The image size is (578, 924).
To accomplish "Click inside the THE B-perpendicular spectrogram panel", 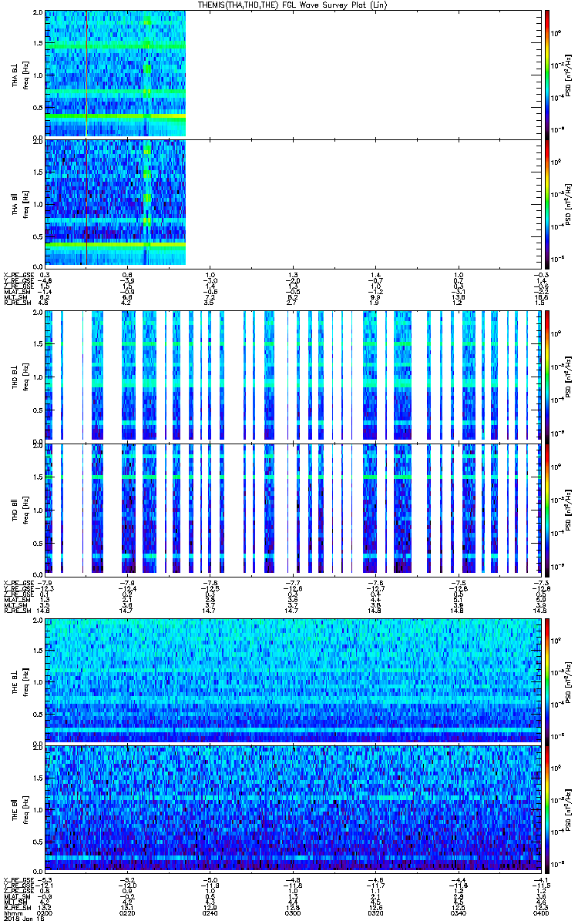I will click(293, 680).
